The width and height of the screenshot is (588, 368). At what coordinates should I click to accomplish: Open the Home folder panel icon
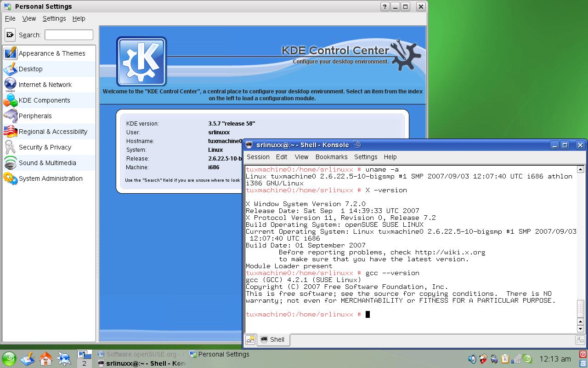click(46, 359)
